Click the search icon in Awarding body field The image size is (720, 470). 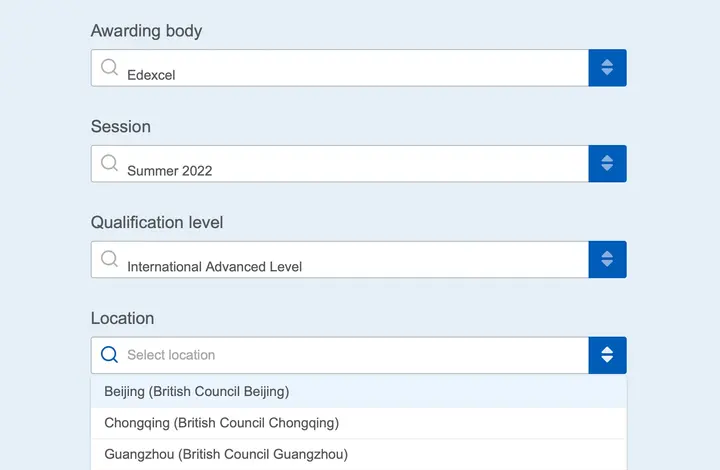[109, 67]
